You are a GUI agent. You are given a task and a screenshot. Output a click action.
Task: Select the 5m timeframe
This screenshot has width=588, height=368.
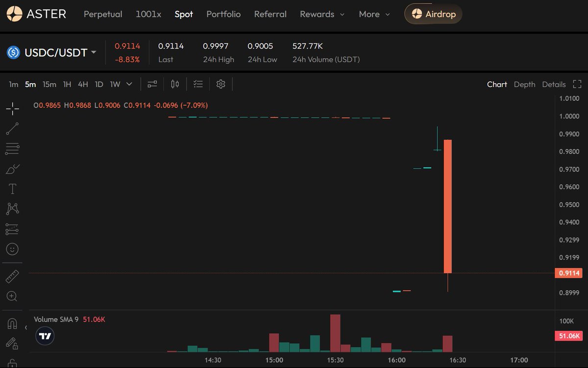click(x=30, y=84)
